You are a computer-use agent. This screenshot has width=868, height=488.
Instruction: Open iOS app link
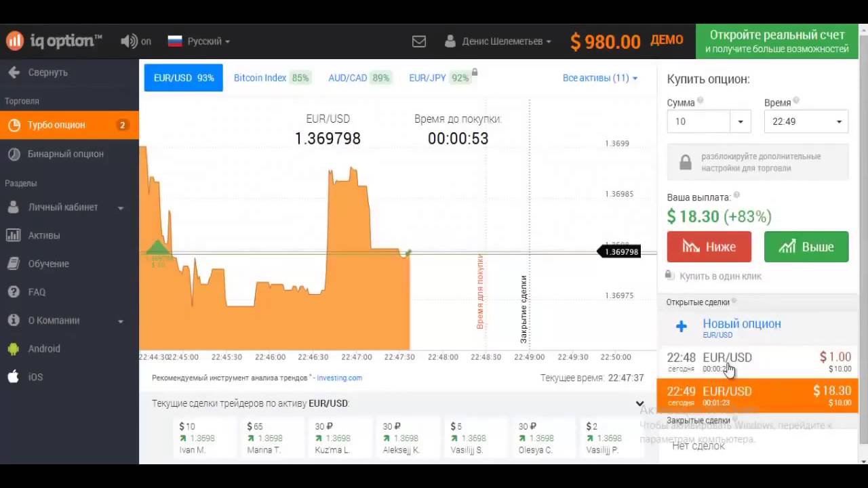(69, 377)
